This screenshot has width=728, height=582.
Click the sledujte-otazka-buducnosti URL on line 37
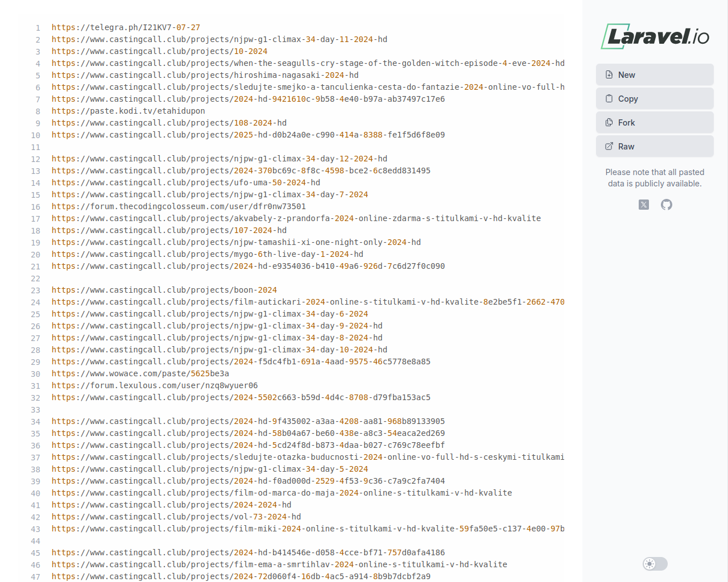tap(308, 457)
